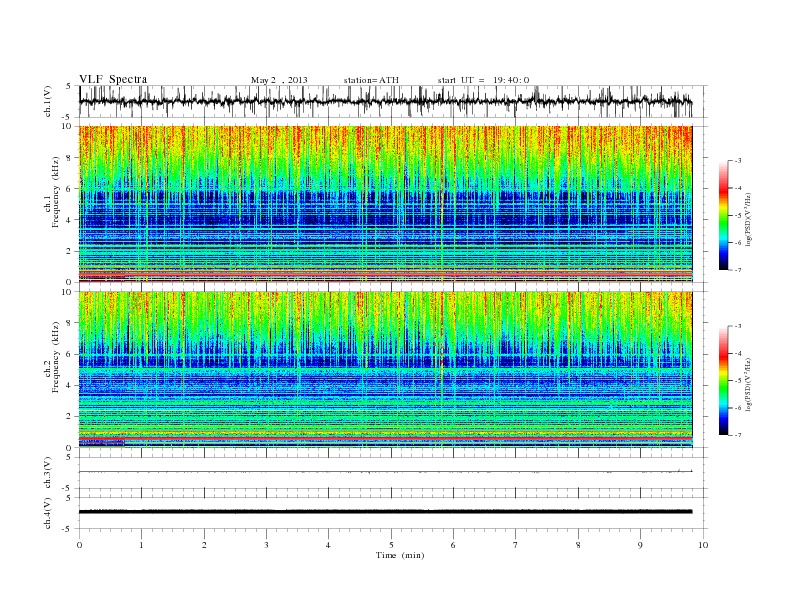This screenshot has height=612, width=792.
Task: Select the "May 2 , 2013" date text
Action: (279, 80)
